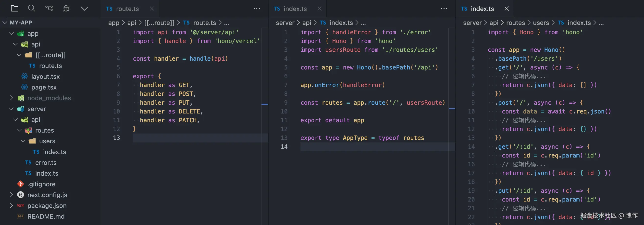The image size is (644, 225).
Task: Collapse the top-level app folder
Action: [11, 34]
